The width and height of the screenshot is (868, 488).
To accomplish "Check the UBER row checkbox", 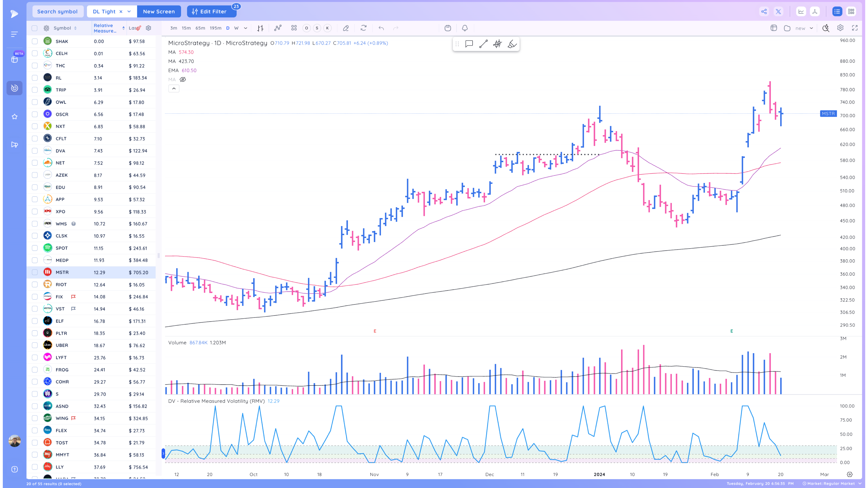I will click(34, 345).
